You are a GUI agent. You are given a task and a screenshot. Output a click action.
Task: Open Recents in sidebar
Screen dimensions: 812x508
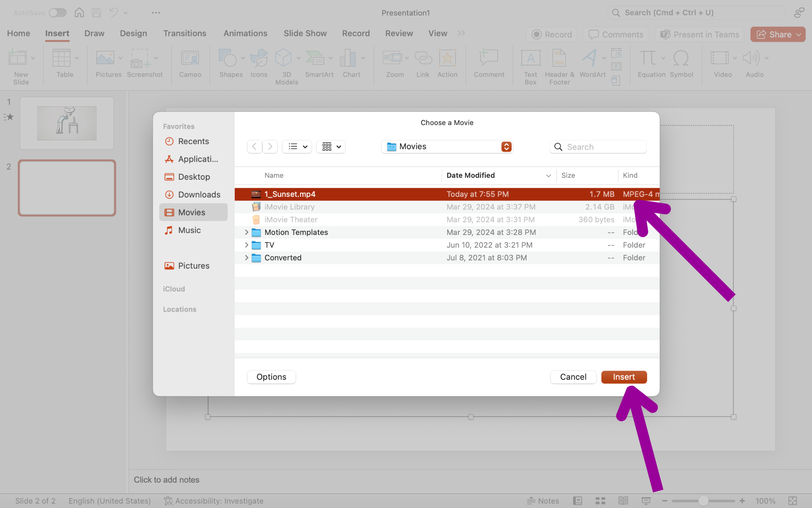tap(193, 141)
